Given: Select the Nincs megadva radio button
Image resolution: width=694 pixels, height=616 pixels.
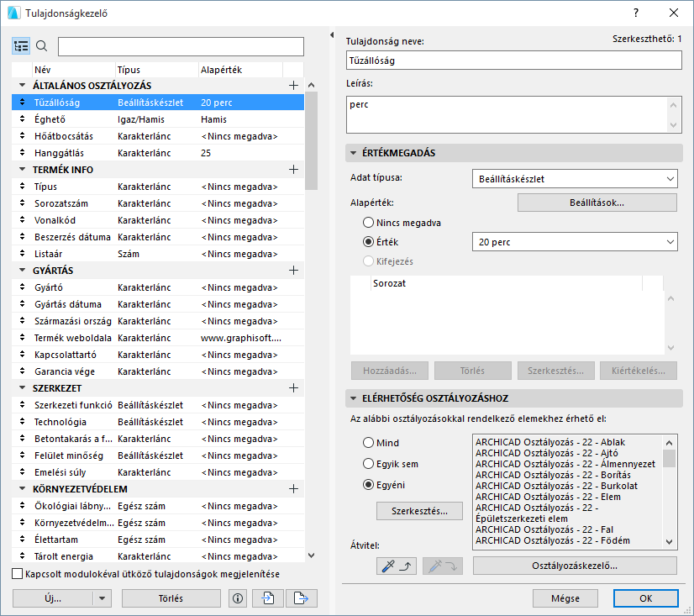Looking at the screenshot, I should tap(368, 223).
